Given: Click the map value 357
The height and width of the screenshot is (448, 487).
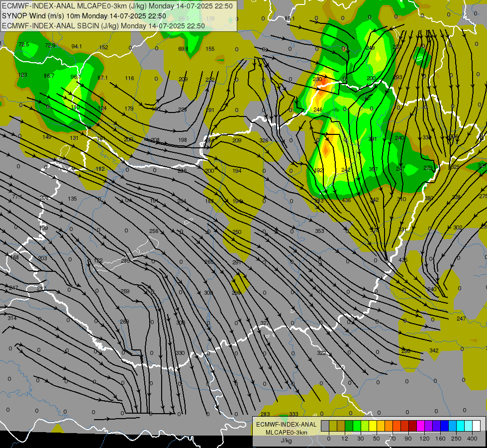Looking at the screenshot, I should (373, 169).
